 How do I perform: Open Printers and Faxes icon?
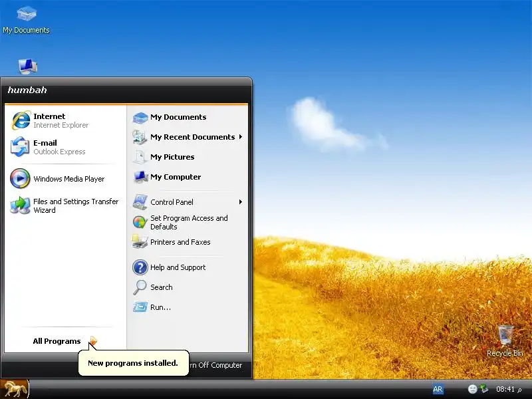click(x=140, y=242)
